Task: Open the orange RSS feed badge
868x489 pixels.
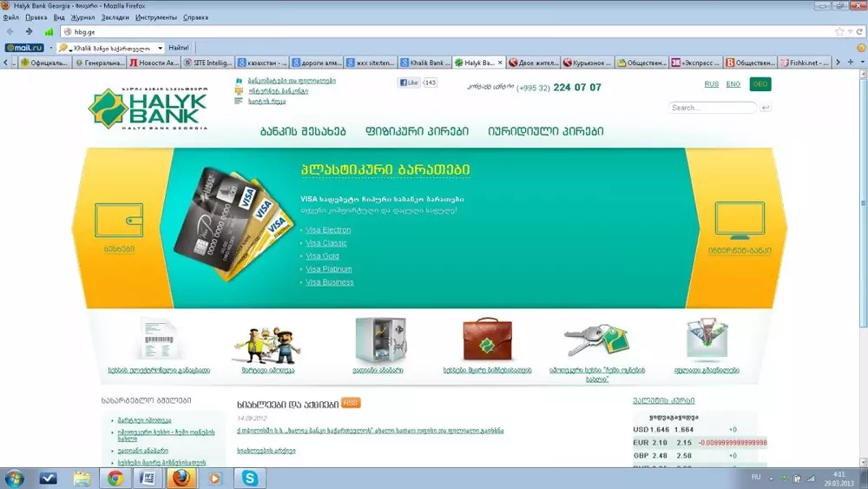Action: pyautogui.click(x=351, y=402)
